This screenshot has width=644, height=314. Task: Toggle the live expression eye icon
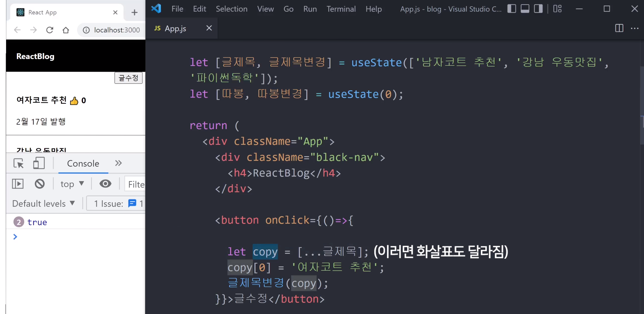coord(105,184)
